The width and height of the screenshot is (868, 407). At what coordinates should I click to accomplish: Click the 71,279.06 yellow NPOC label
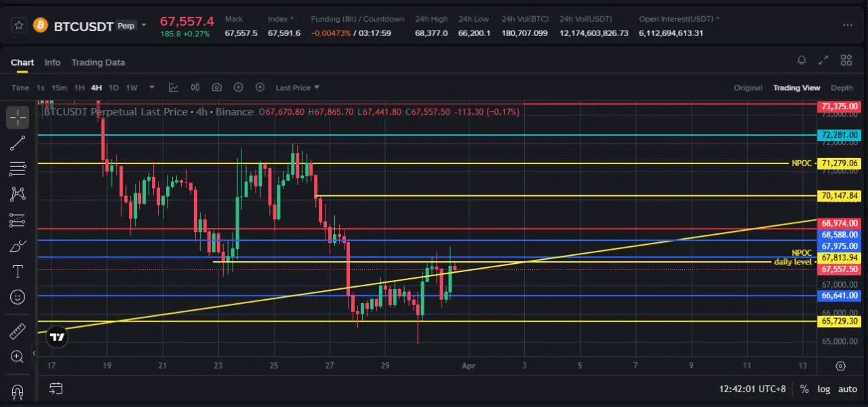(840, 163)
